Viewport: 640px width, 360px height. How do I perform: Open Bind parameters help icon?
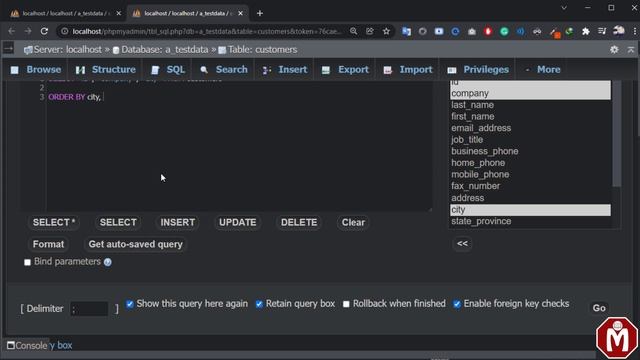coord(107,262)
